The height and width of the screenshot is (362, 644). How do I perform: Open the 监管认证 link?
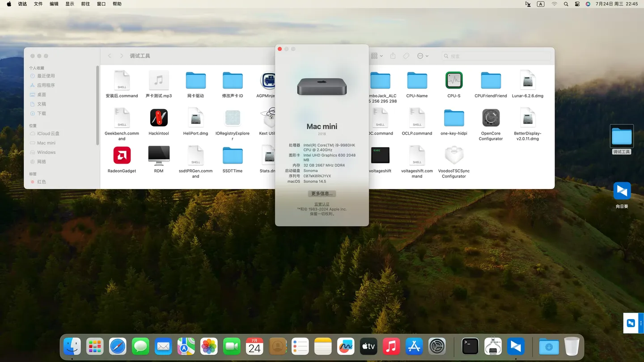[x=322, y=204]
